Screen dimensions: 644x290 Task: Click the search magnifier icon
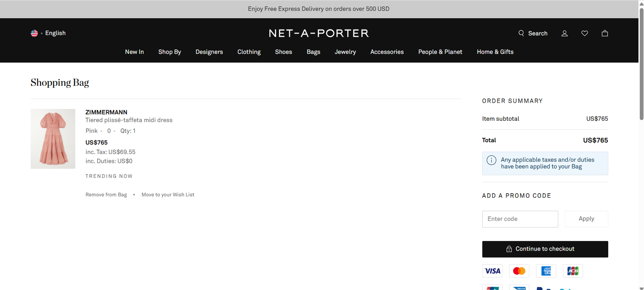click(521, 33)
